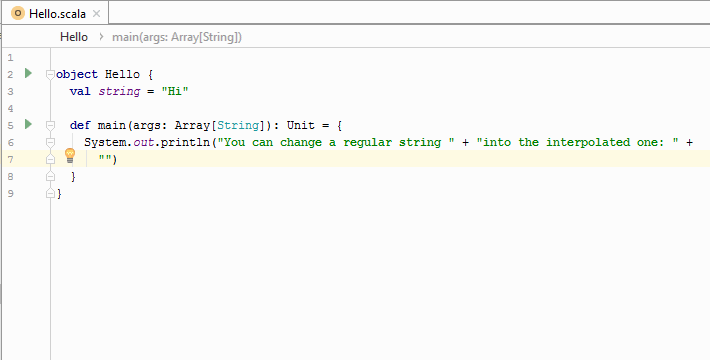This screenshot has width=710, height=360.
Task: Click "into the interpolated one: " literal
Action: point(578,143)
